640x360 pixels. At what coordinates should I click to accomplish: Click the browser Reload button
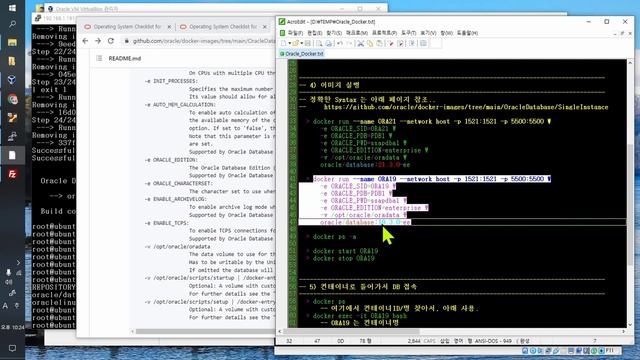pyautogui.click(x=111, y=41)
